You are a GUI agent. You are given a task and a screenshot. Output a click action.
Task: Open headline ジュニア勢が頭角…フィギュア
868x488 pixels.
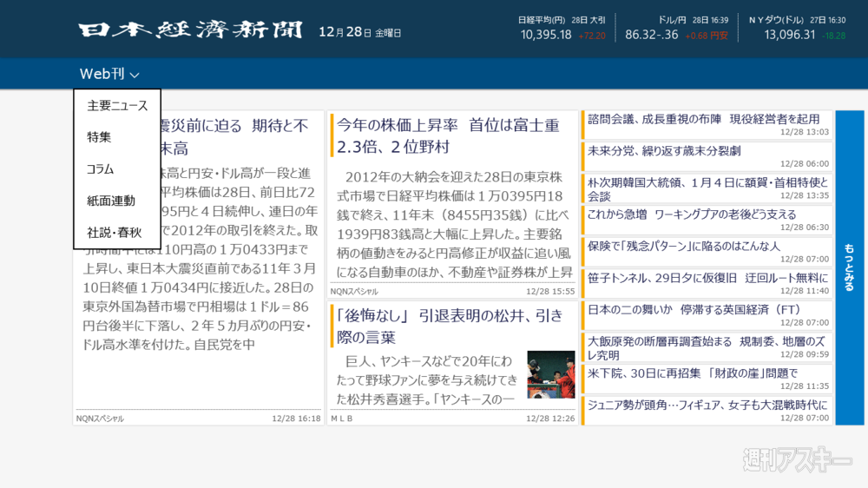[707, 411]
